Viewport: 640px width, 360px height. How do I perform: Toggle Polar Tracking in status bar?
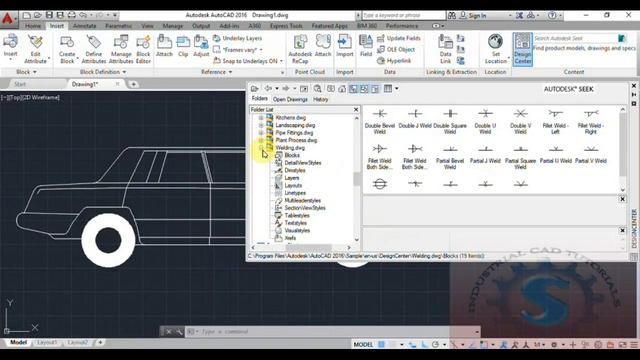pyautogui.click(x=436, y=344)
